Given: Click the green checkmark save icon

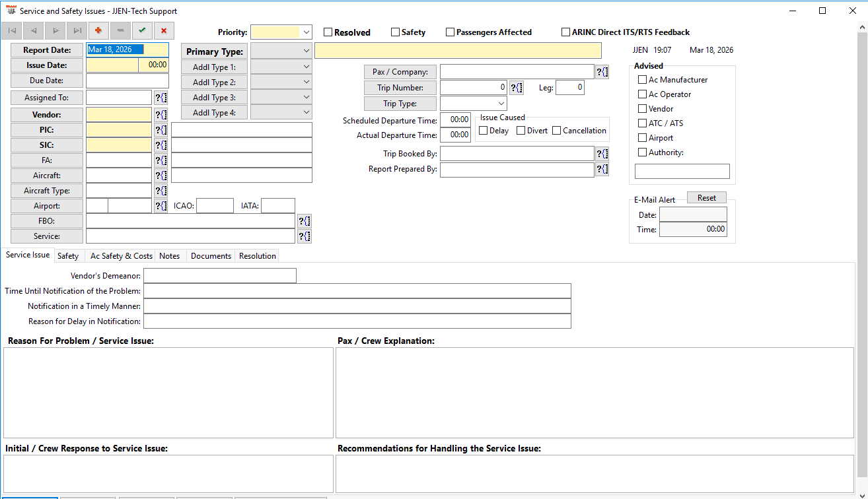Looking at the screenshot, I should (x=141, y=30).
